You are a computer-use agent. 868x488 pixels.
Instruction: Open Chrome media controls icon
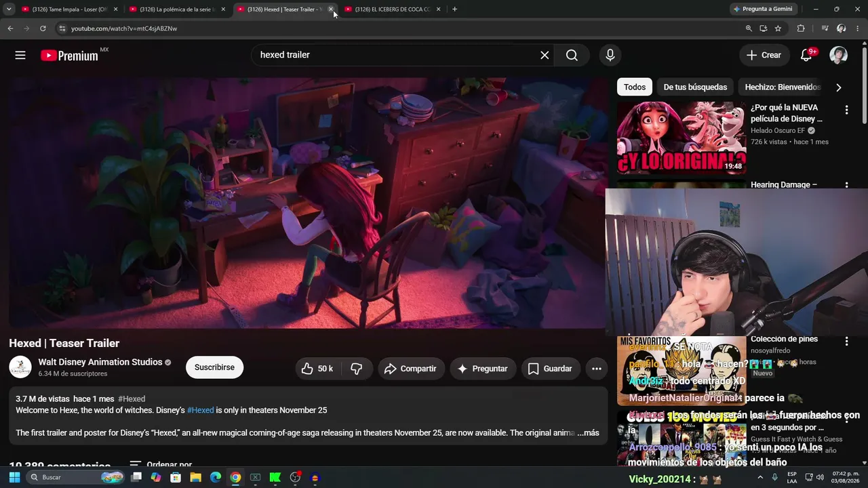click(825, 28)
